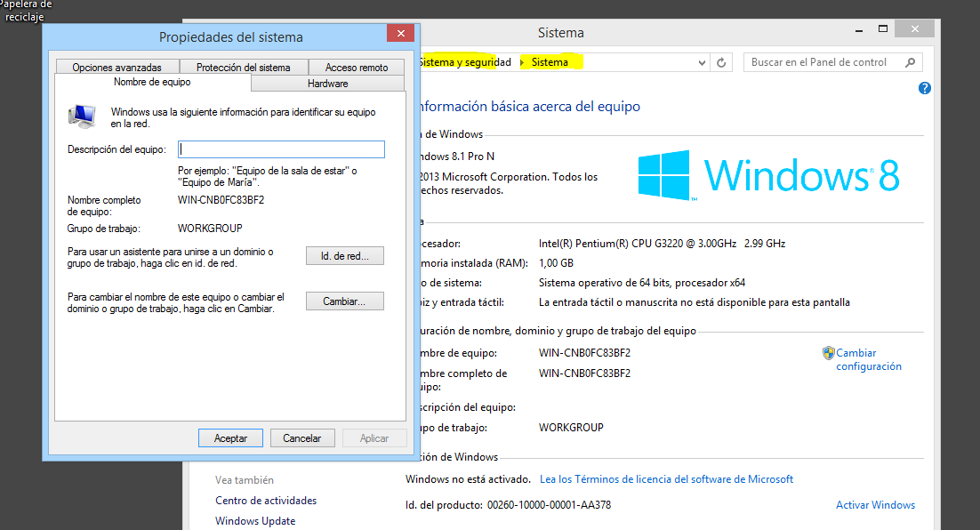
Task: Switch to Protección del sistema tab
Action: [x=243, y=67]
